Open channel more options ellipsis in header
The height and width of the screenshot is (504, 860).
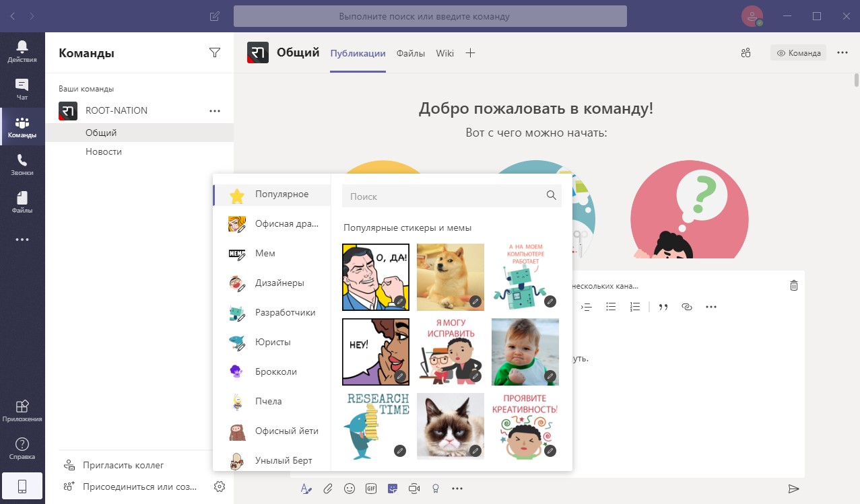(842, 52)
